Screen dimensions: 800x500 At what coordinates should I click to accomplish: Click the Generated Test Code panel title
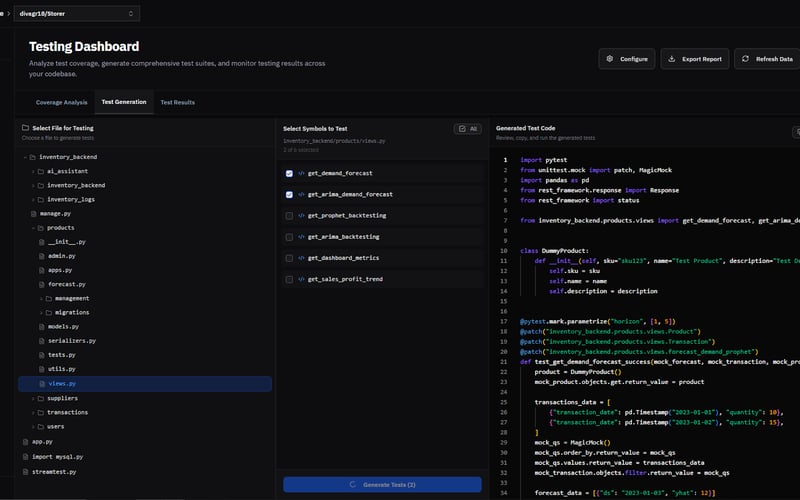(526, 128)
